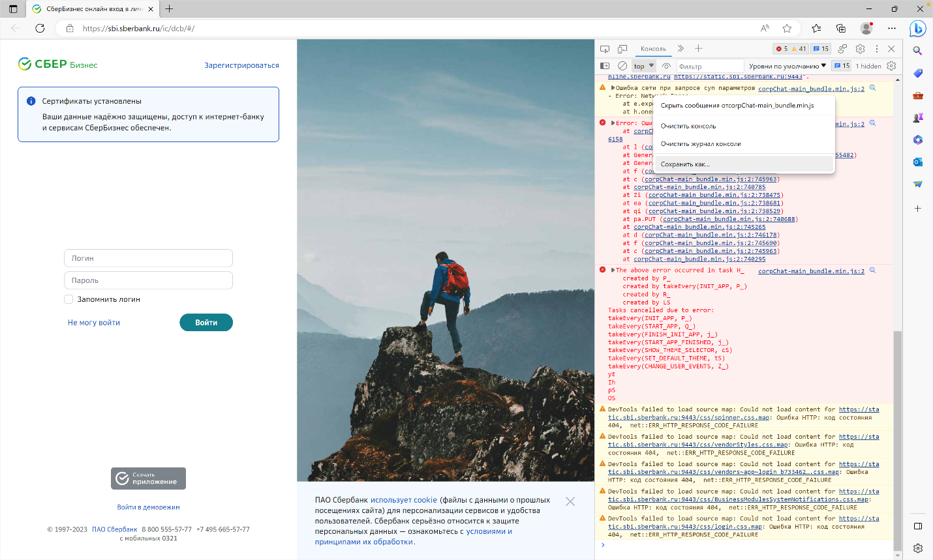
Task: Open the 'Не могу войти' link
Action: click(94, 323)
